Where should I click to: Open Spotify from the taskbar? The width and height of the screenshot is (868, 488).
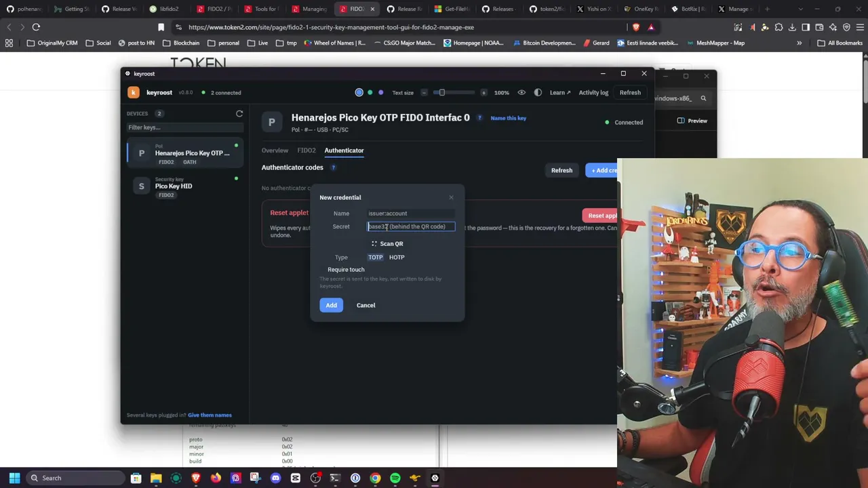(395, 478)
